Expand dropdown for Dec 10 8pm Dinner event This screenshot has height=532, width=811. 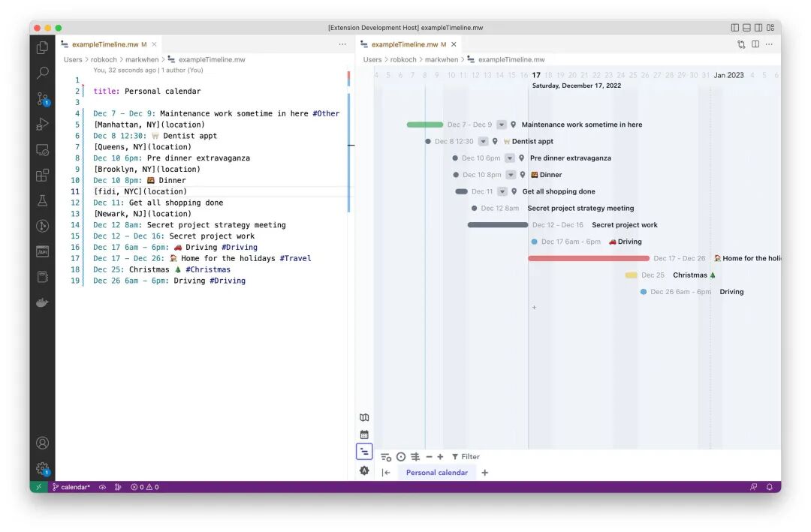click(x=511, y=175)
